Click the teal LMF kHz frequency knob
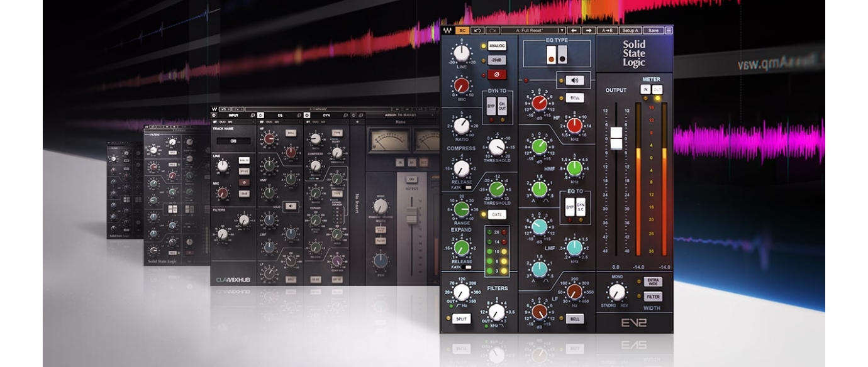 tap(574, 248)
